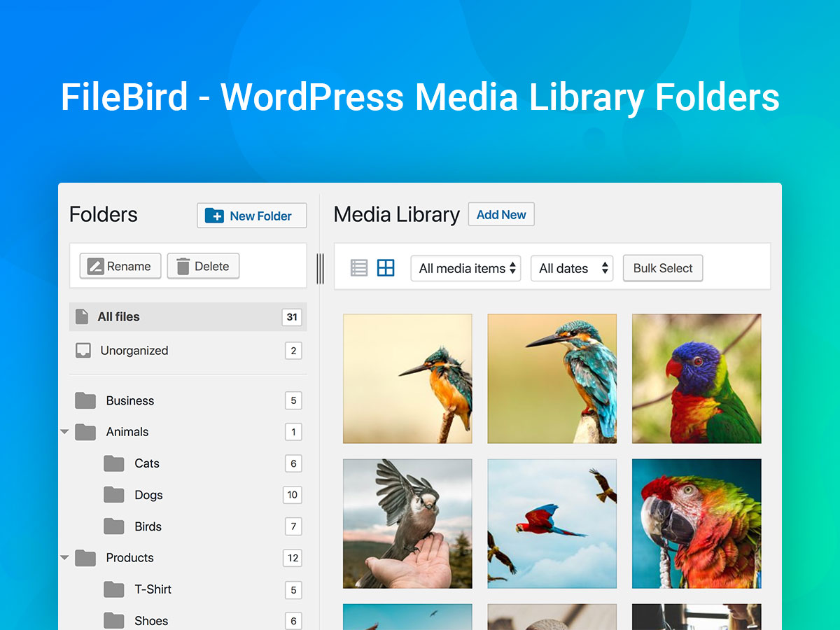Open the All media items dropdown

point(465,268)
